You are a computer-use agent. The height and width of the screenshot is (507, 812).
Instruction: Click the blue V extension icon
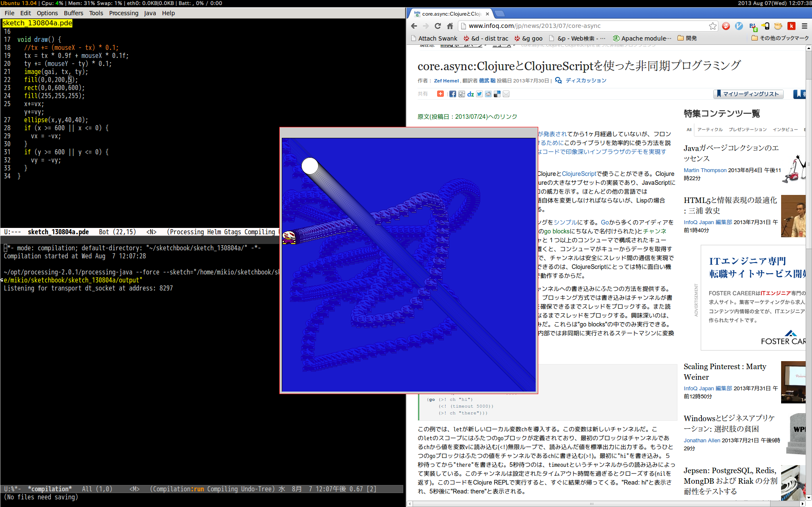tap(739, 26)
